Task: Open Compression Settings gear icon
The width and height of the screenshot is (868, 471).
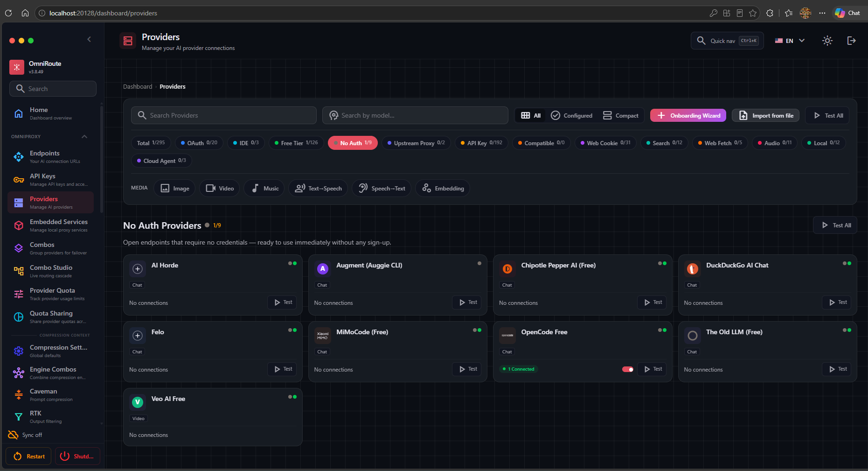Action: click(x=19, y=351)
